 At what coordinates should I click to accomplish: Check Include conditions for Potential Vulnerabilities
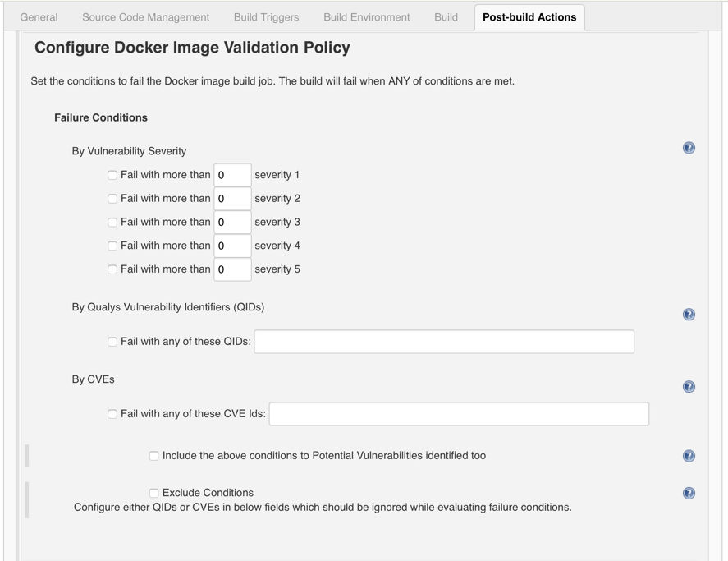pyautogui.click(x=153, y=455)
